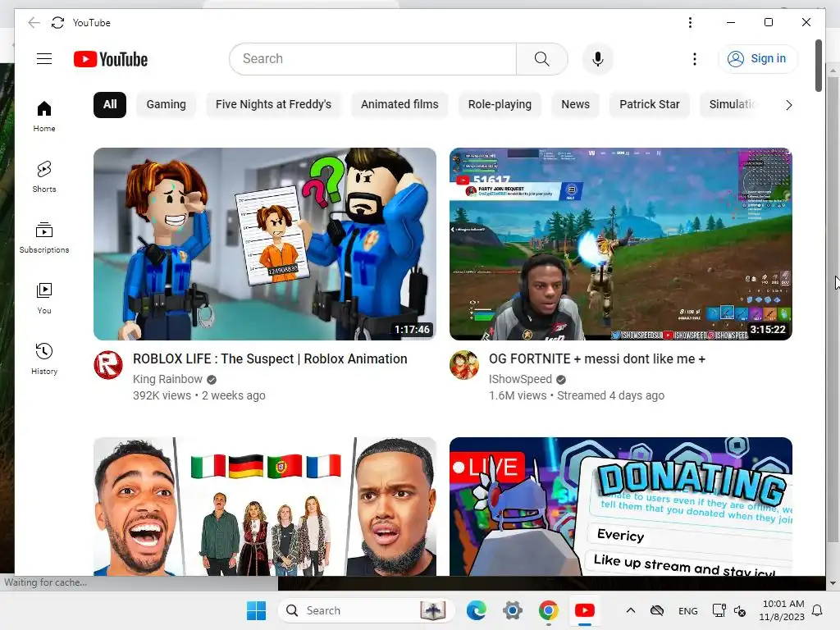
Task: Click the YouTube logo
Action: 111,59
